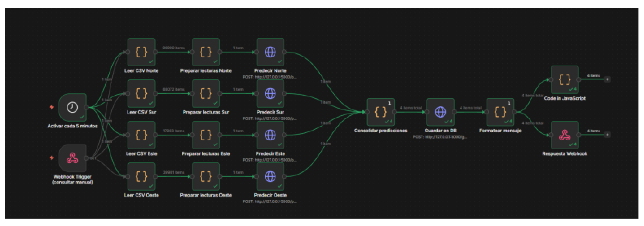The width and height of the screenshot is (644, 226).
Task: Open the Respuesta Webhook node
Action: [565, 135]
